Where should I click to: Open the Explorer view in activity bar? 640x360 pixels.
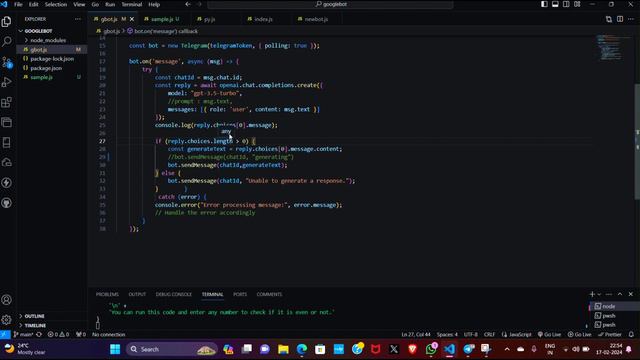click(x=7, y=21)
